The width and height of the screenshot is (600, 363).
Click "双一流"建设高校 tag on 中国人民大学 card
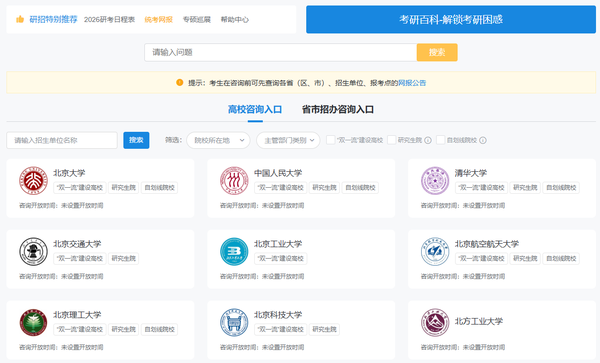point(280,188)
